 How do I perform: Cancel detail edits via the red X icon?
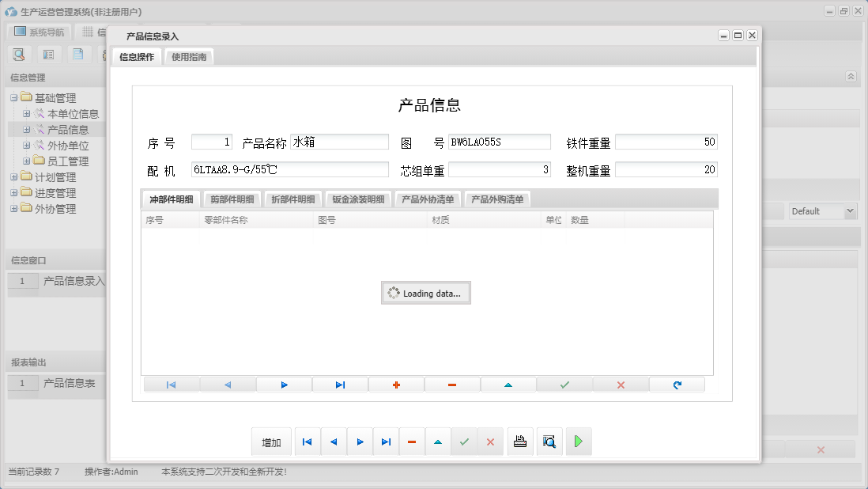(x=620, y=384)
